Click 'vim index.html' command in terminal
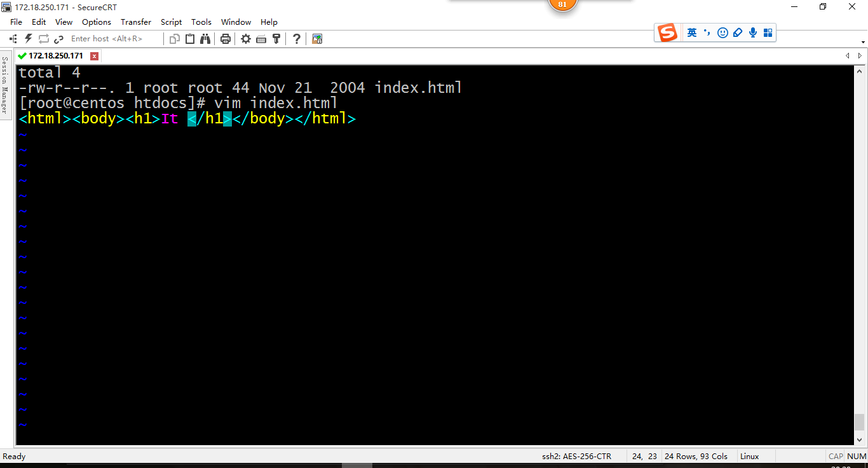Viewport: 868px width, 468px height. [276, 103]
